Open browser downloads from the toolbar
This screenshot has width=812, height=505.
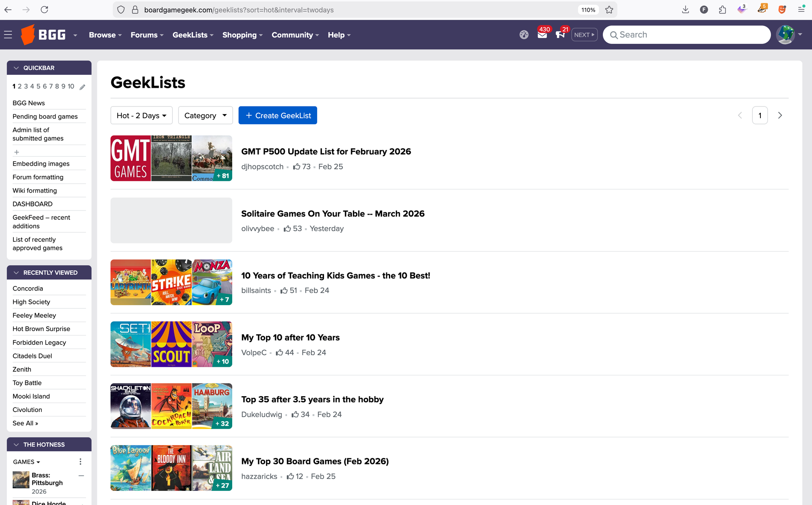[x=686, y=9]
